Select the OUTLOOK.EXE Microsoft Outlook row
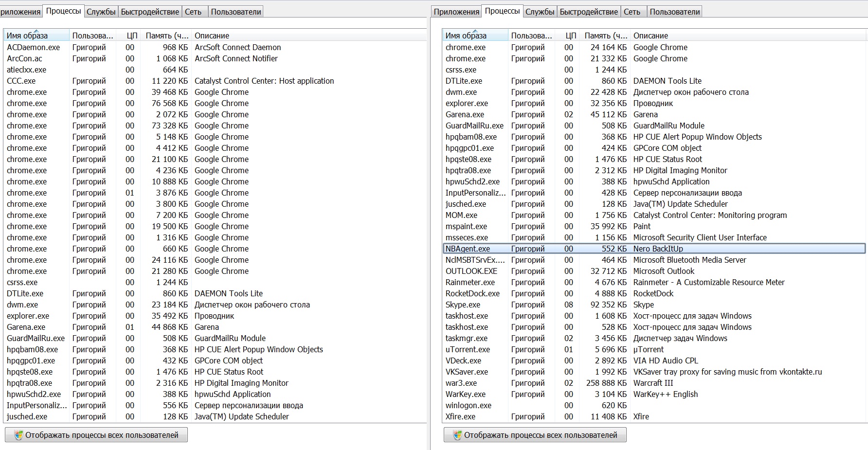The image size is (868, 450). (471, 271)
